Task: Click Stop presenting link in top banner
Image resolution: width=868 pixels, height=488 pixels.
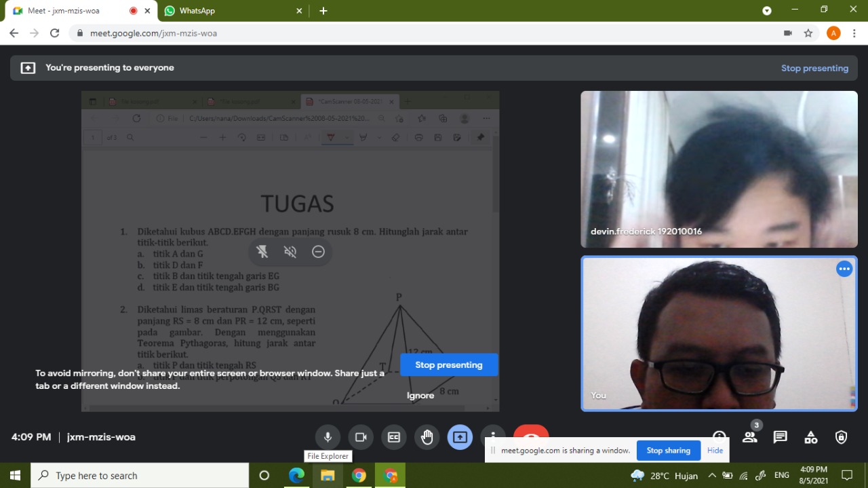Action: pyautogui.click(x=814, y=68)
